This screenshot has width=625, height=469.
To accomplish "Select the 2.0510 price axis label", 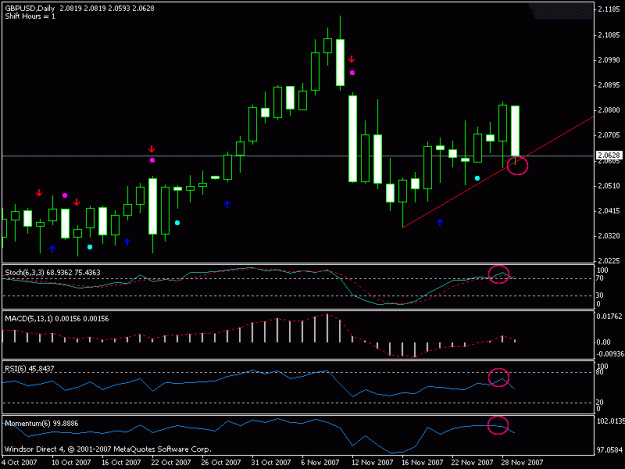I will pyautogui.click(x=609, y=186).
